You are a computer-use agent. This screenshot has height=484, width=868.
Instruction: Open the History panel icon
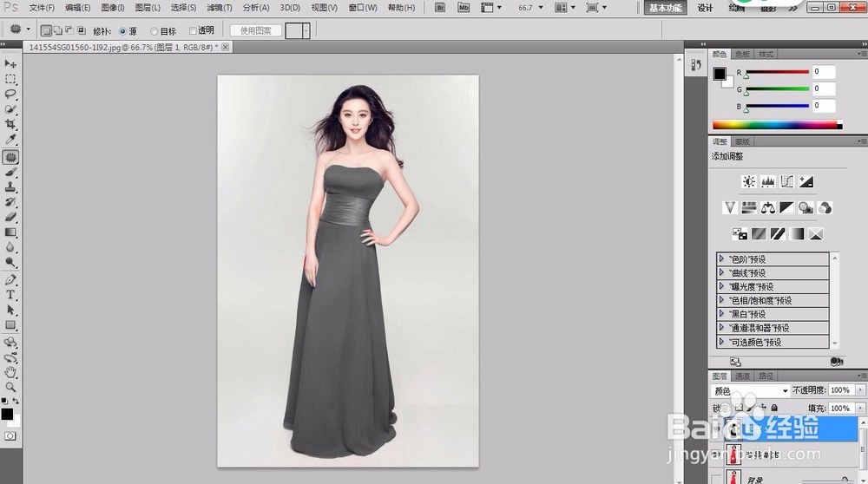click(x=696, y=65)
